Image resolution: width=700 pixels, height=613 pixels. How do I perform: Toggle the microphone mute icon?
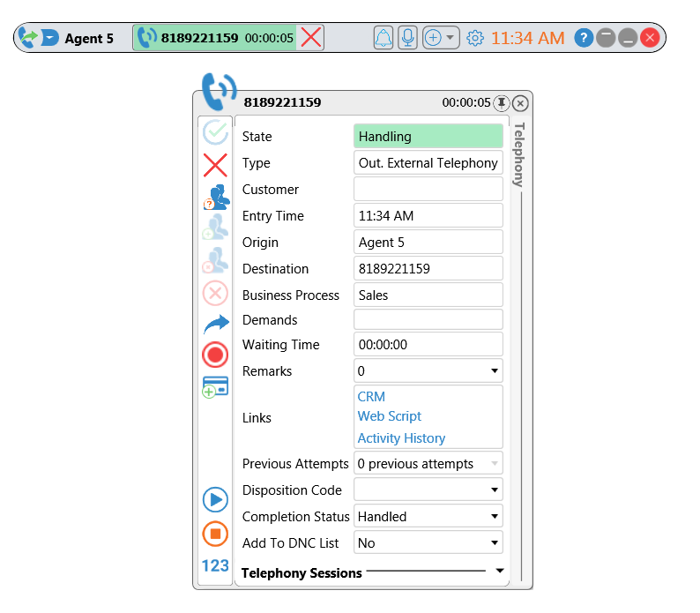tap(407, 38)
